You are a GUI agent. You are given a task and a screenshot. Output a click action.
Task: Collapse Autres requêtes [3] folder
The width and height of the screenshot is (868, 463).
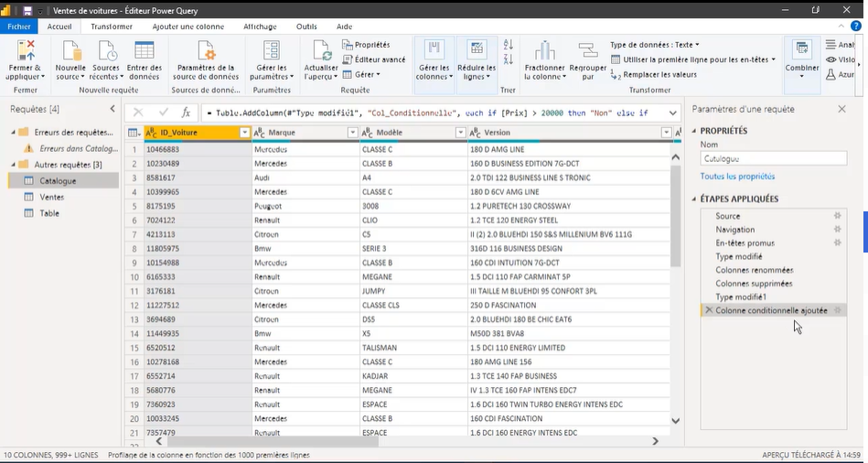14,165
